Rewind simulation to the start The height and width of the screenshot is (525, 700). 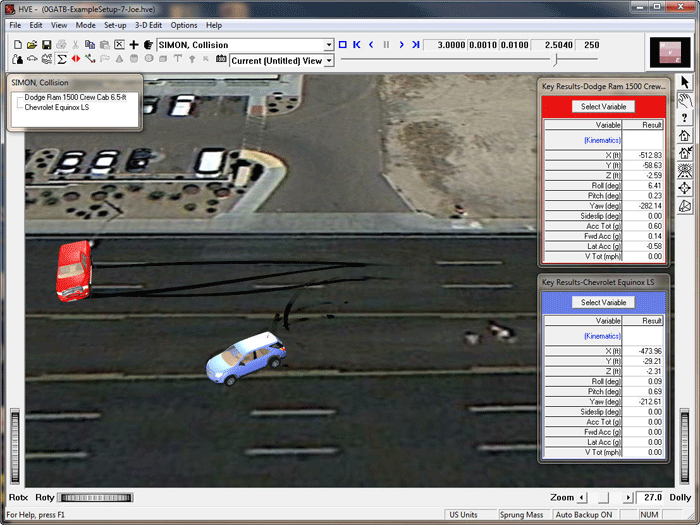click(357, 45)
